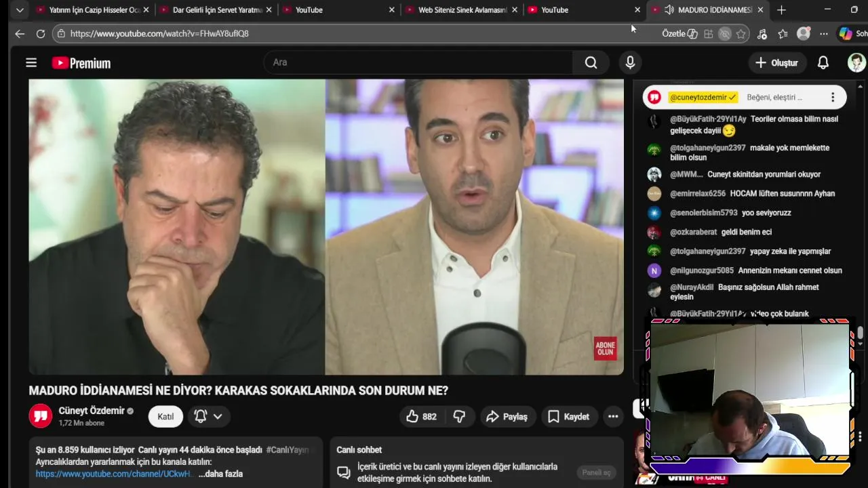Open live chat three-dot options menu
The width and height of the screenshot is (868, 488).
(833, 97)
